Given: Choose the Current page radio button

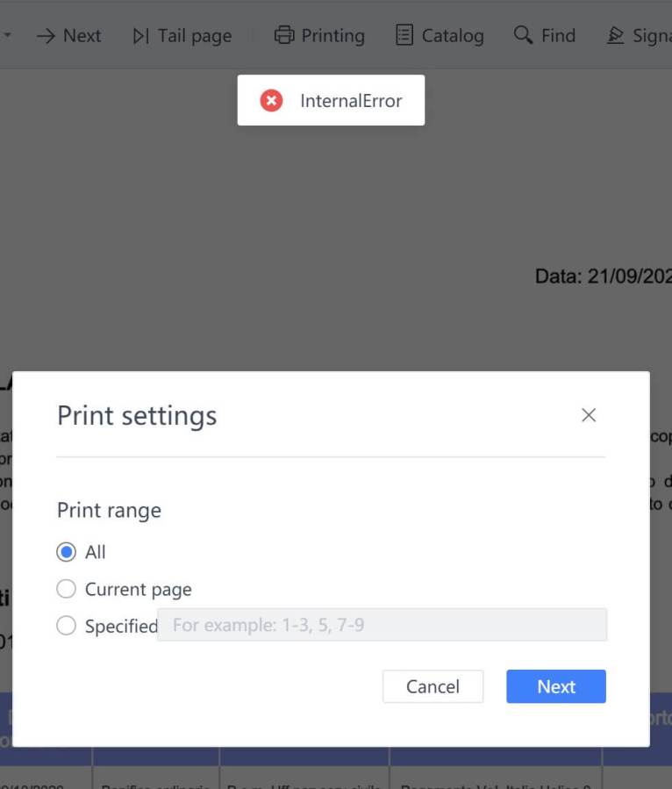Looking at the screenshot, I should 66,589.
